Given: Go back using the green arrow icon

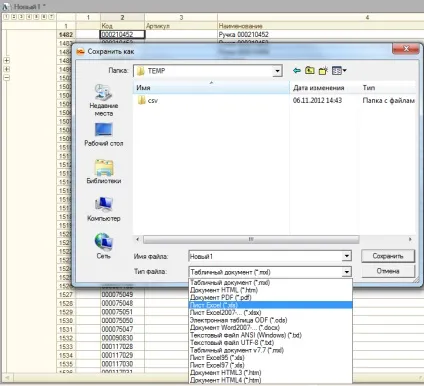Looking at the screenshot, I should [297, 71].
